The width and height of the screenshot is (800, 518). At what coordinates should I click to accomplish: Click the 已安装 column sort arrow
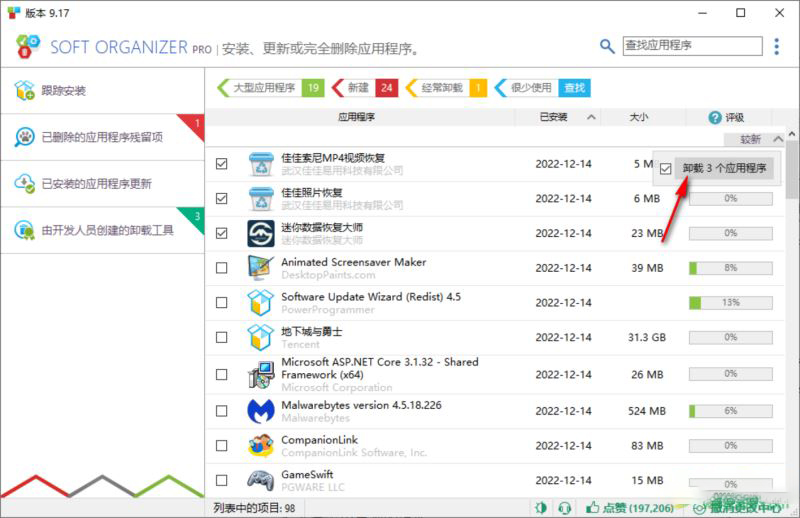(591, 117)
